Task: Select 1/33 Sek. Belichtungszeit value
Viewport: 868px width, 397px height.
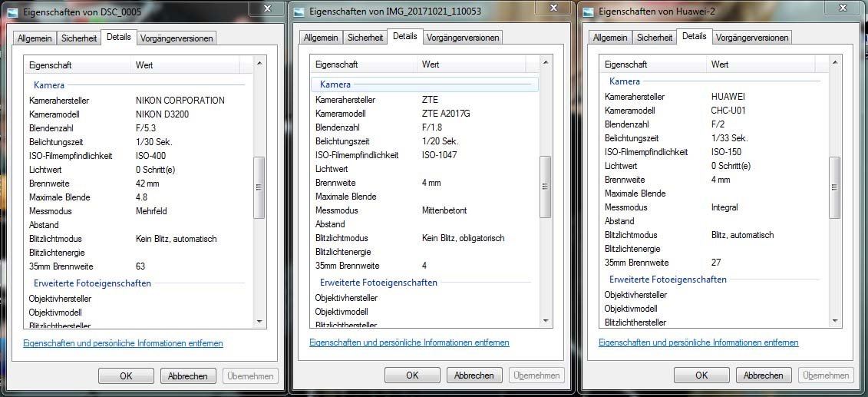Action: click(x=729, y=138)
